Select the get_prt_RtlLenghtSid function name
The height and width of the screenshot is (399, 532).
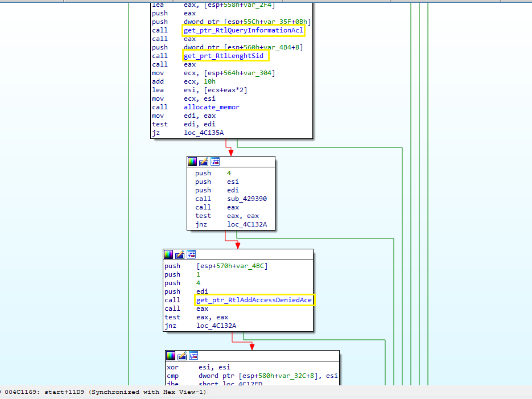pyautogui.click(x=224, y=56)
